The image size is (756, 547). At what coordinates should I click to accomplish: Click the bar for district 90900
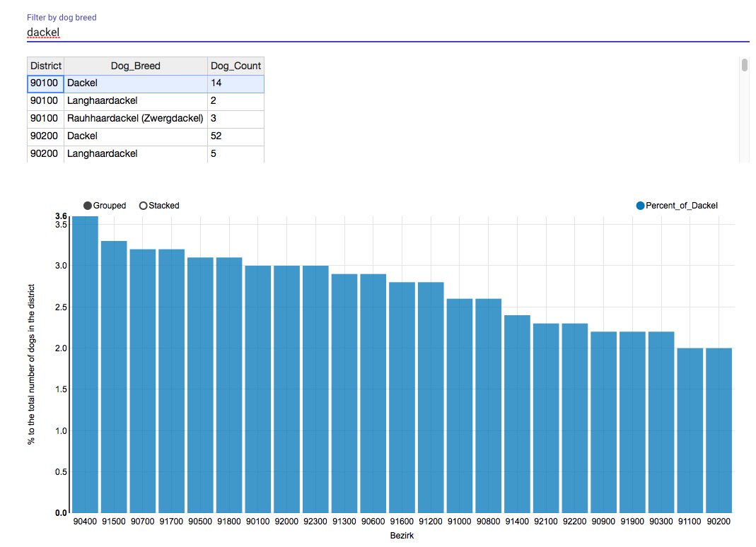click(604, 422)
